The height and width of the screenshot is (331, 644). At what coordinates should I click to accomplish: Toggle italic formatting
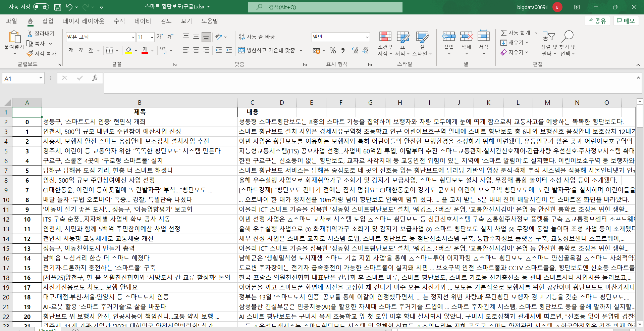coord(81,50)
